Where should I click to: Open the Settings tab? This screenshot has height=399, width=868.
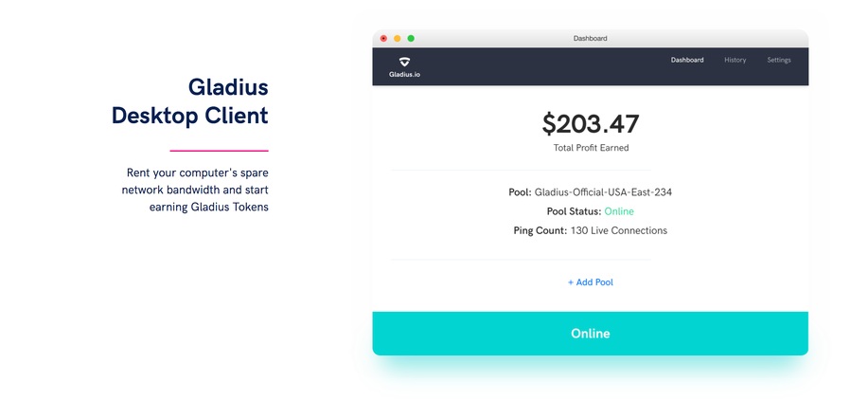pyautogui.click(x=779, y=60)
